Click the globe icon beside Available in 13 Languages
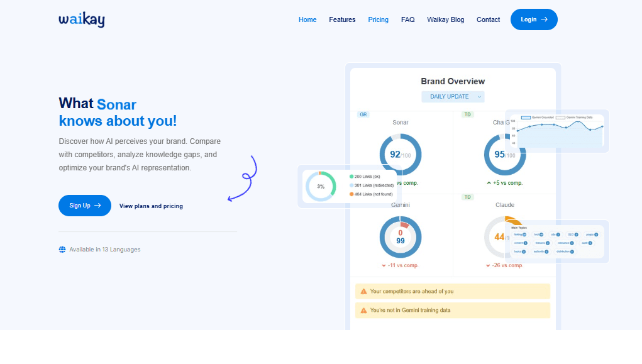The width and height of the screenshot is (642, 364). 62,250
